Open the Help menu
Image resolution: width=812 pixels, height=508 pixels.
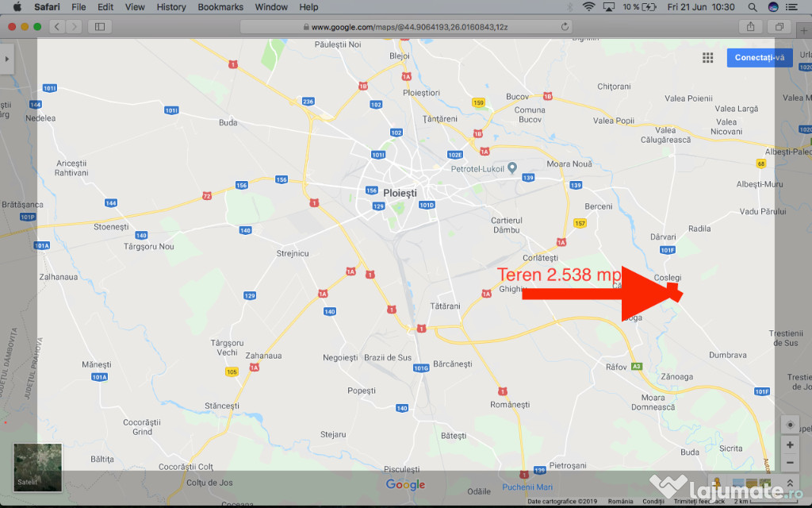coord(308,6)
